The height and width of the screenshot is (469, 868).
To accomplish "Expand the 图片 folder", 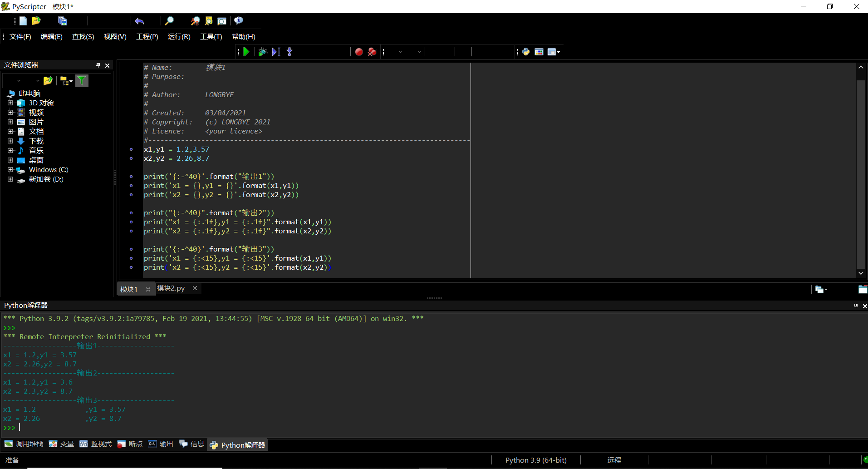I will tap(10, 122).
